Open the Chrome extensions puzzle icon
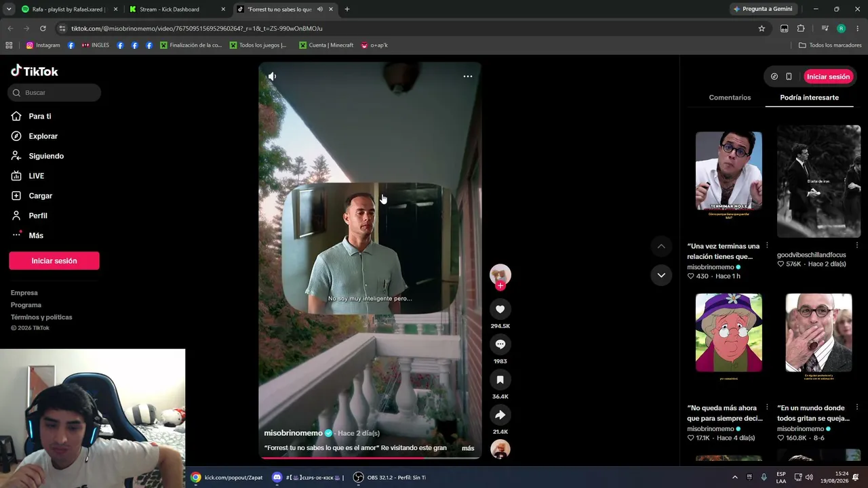 [801, 28]
